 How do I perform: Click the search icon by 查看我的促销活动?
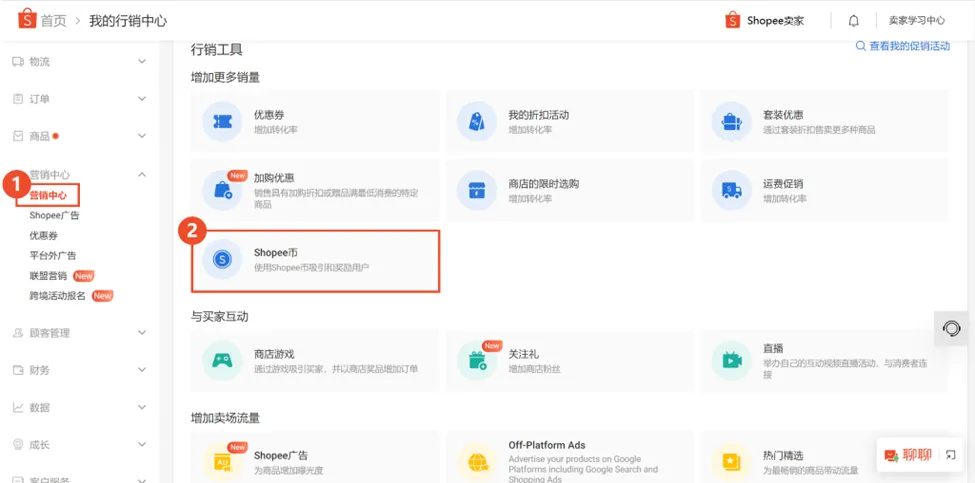[x=861, y=46]
